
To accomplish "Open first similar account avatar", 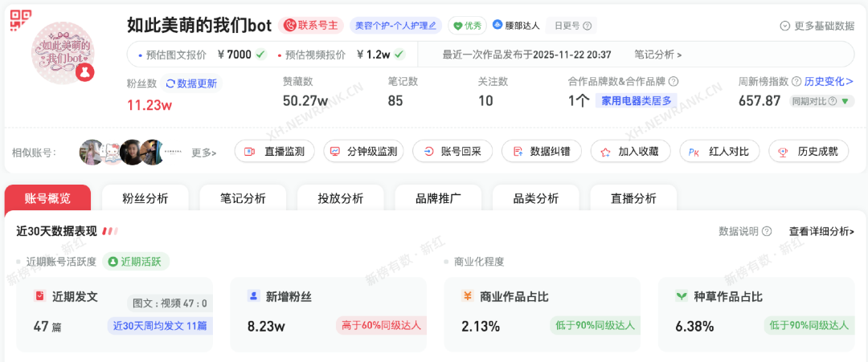I will [92, 152].
